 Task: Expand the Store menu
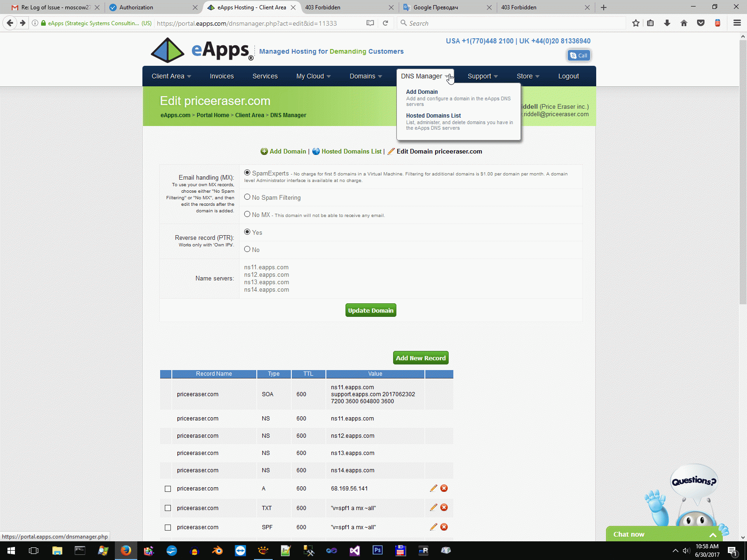[528, 76]
